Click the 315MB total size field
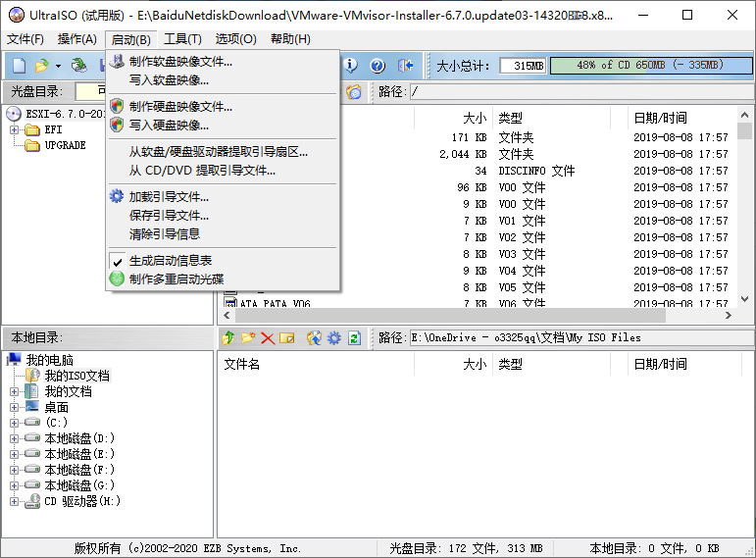This screenshot has width=756, height=558. pos(523,65)
